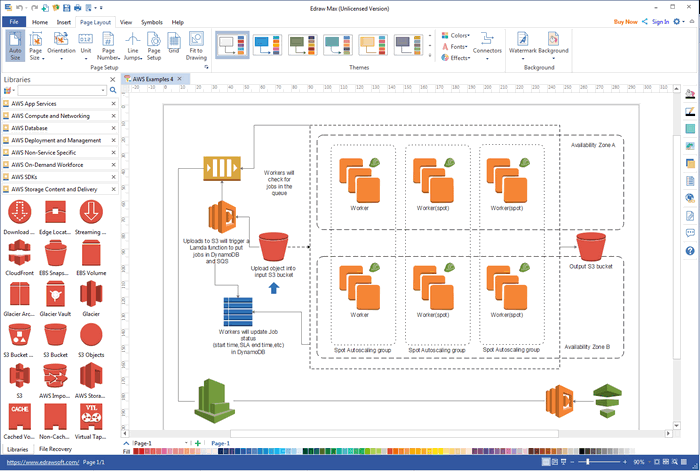This screenshot has width=700, height=471.
Task: Select the olive green theme thumbnail
Action: (x=303, y=45)
